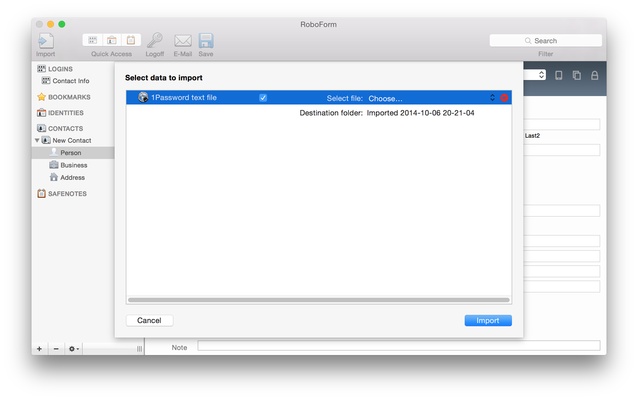Click the Import toolbar icon

(46, 41)
